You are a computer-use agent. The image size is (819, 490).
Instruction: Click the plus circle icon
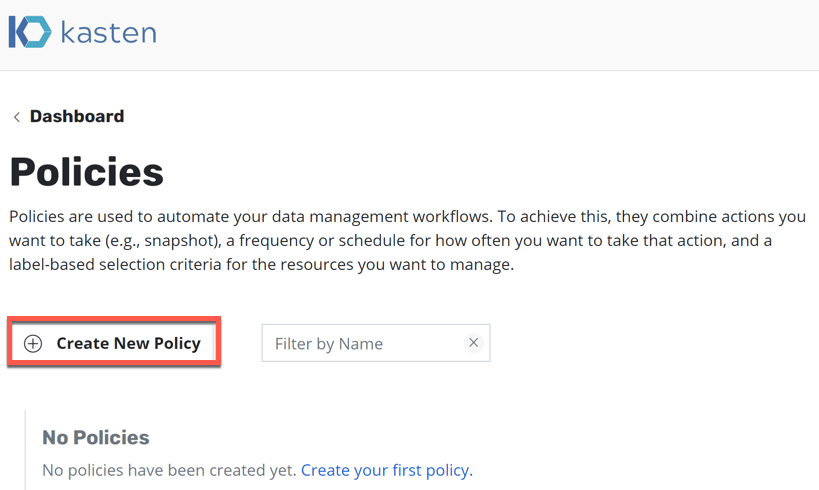(33, 343)
